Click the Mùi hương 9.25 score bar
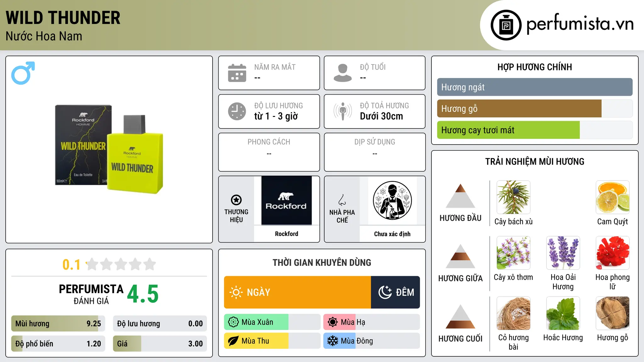The width and height of the screenshot is (644, 362). pyautogui.click(x=58, y=323)
